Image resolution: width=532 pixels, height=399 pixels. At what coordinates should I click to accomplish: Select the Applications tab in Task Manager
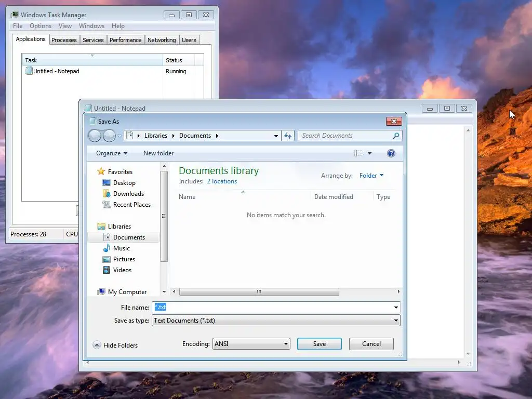31,39
